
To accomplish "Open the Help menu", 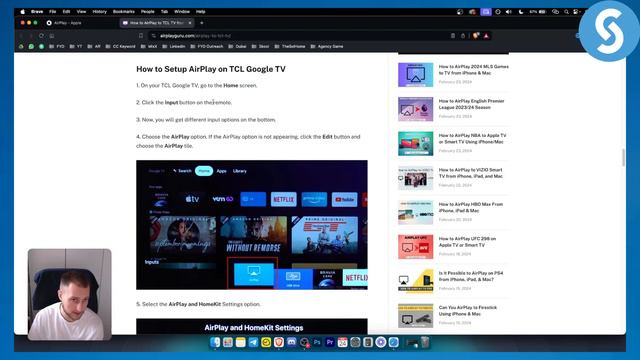I will 200,12.
